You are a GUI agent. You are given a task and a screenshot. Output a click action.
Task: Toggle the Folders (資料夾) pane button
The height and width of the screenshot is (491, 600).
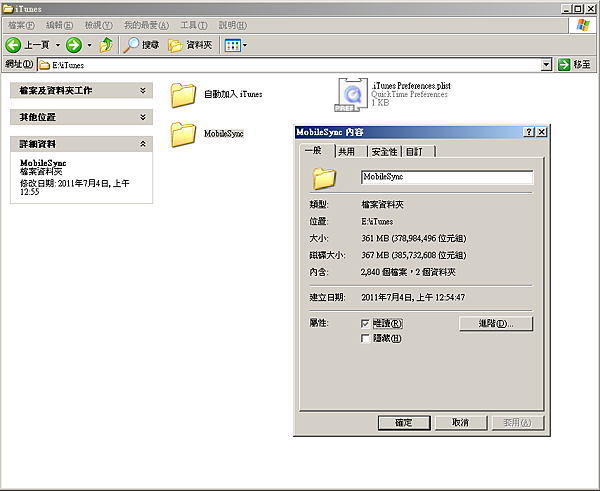pyautogui.click(x=190, y=45)
